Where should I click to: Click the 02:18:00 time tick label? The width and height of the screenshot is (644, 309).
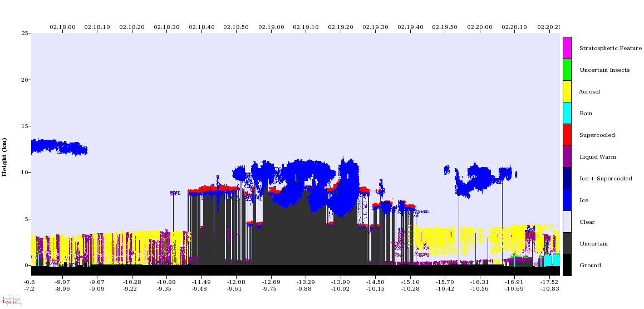62,27
